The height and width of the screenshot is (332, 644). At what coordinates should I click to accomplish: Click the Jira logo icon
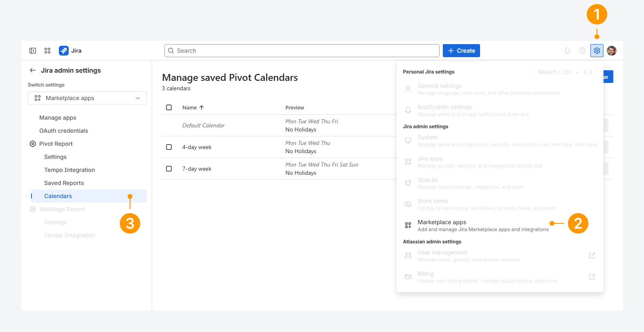click(x=64, y=51)
